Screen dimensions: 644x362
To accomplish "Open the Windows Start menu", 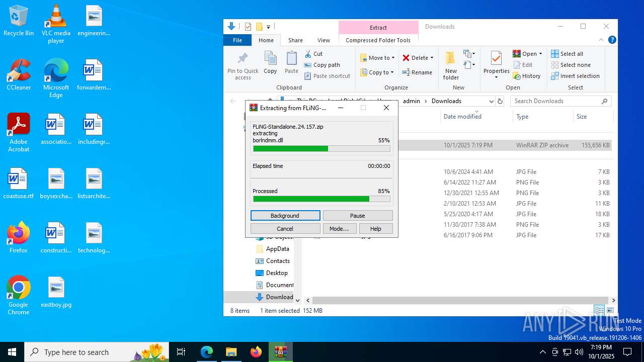I will [12, 352].
